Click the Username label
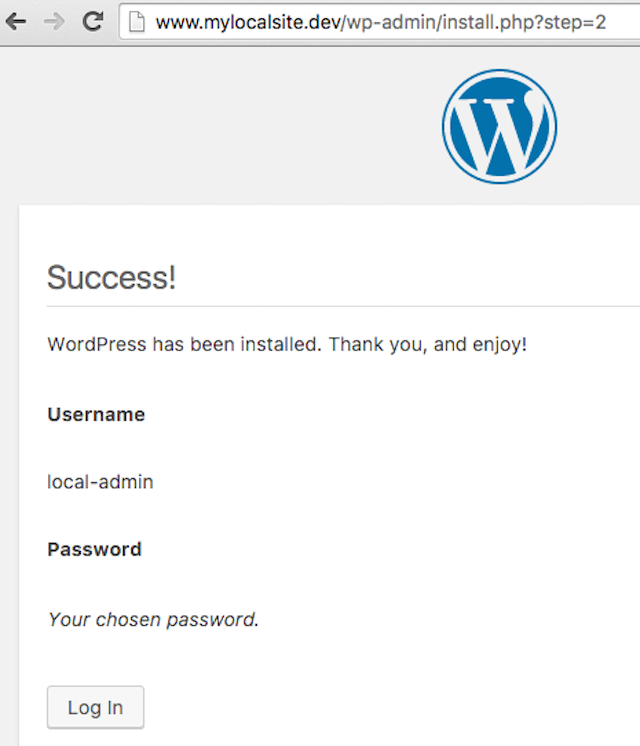This screenshot has height=746, width=640. [96, 414]
